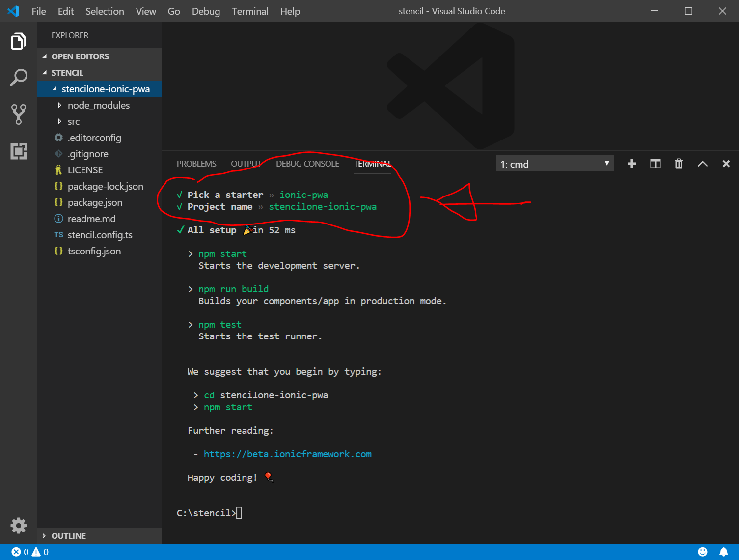This screenshot has height=560, width=739.
Task: Open the LICENSE file
Action: point(99,170)
